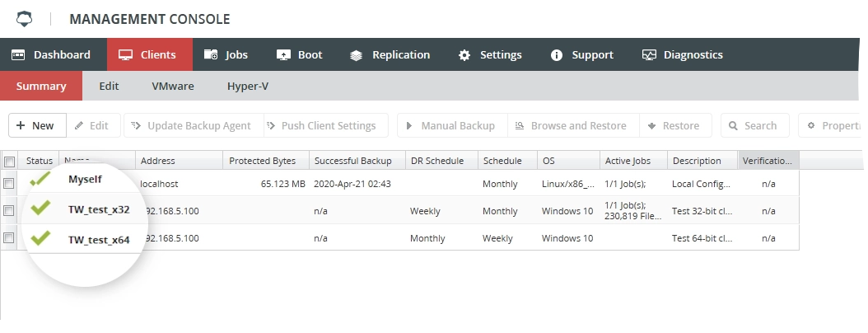Select the TW_test_x32 row checkbox

point(9,210)
